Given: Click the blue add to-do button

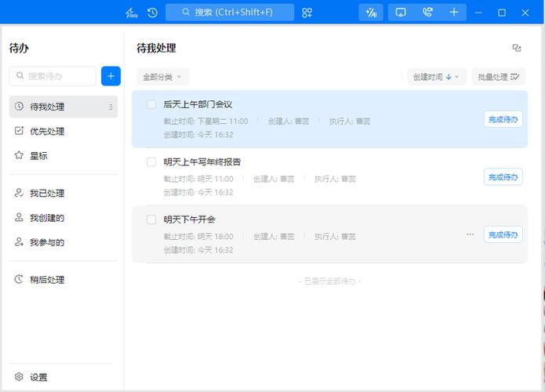Looking at the screenshot, I should (111, 76).
